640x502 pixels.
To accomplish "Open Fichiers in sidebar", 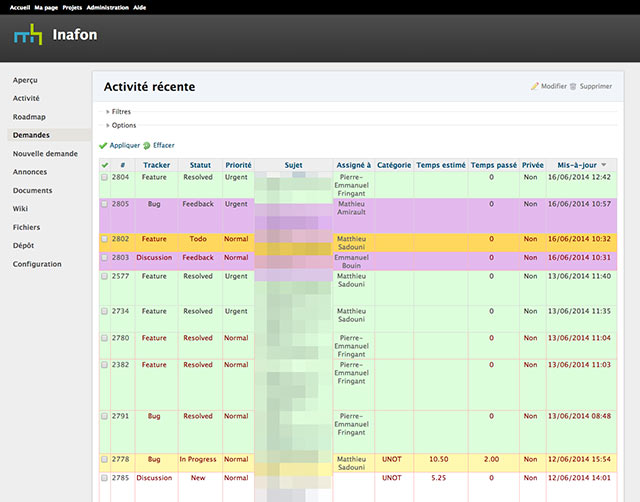I will [x=27, y=227].
